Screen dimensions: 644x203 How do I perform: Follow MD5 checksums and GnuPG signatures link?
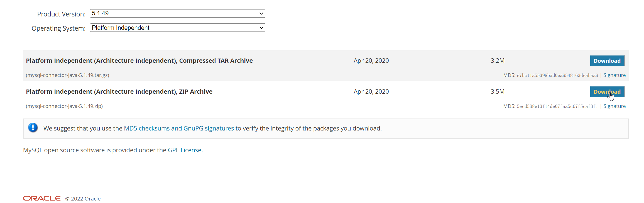pos(179,128)
